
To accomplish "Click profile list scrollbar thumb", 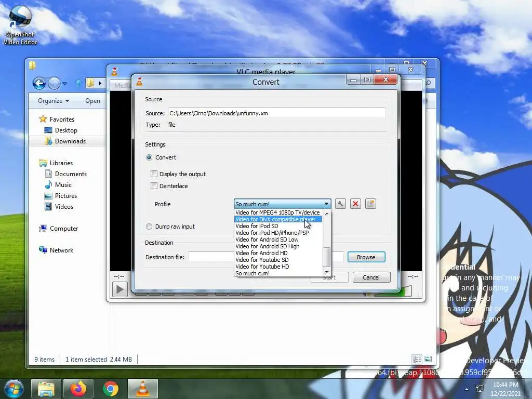I will coord(326,257).
